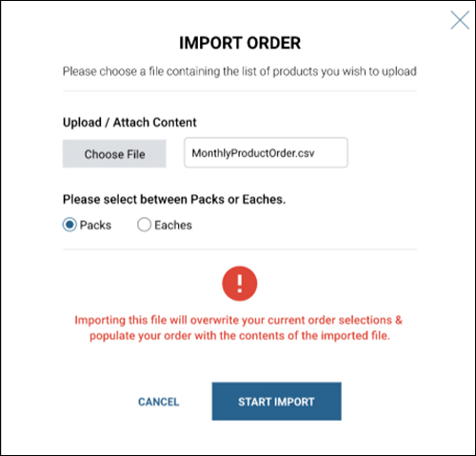Close the Import Order dialog with X
476x456 pixels.
(460, 20)
